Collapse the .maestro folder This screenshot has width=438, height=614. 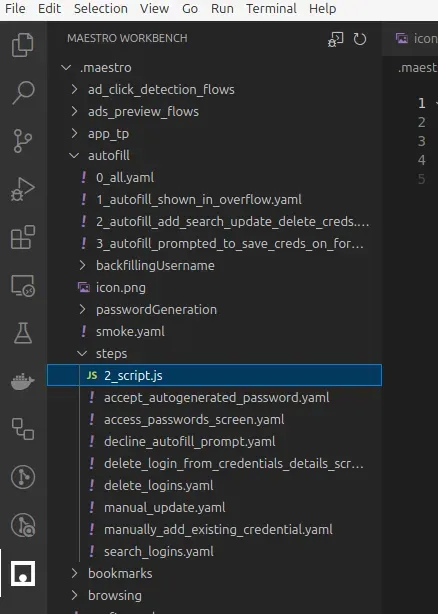point(66,68)
